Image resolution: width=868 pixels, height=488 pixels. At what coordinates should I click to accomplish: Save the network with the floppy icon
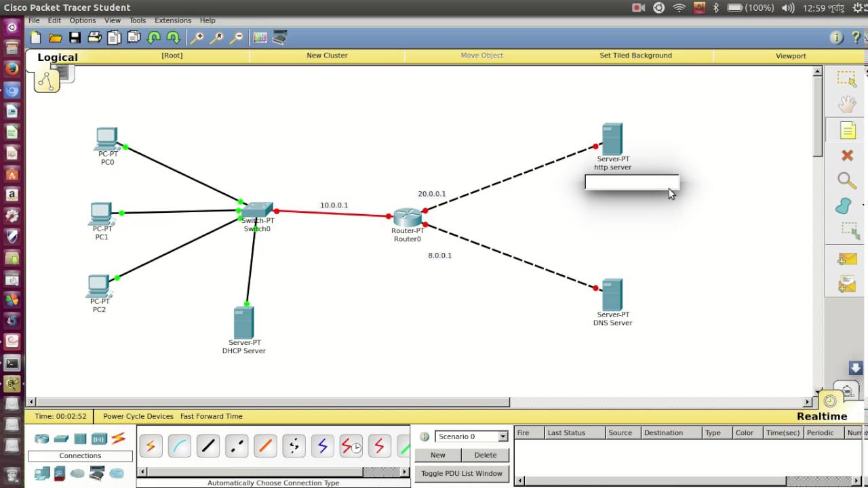(75, 38)
